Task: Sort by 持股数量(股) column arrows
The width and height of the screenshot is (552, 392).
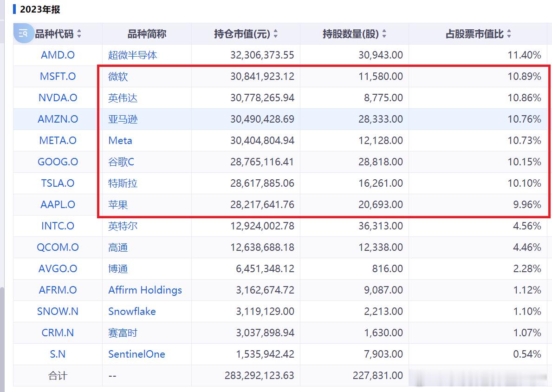Action: tap(384, 34)
